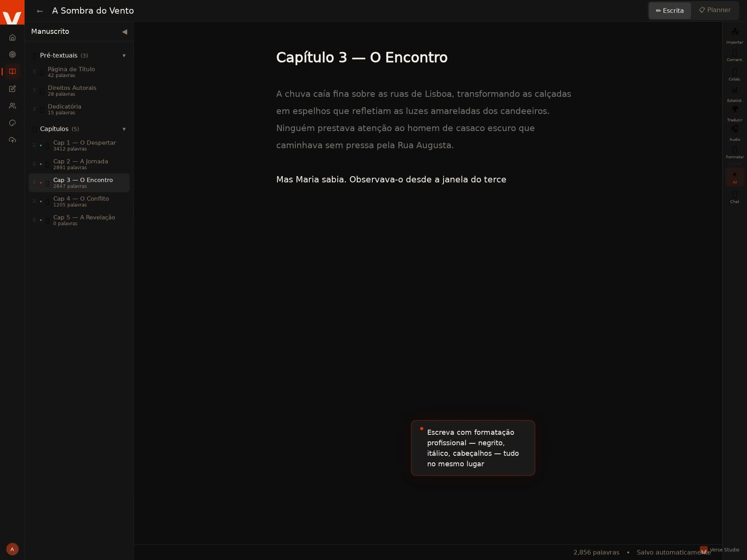Toggle the AI assistant panel
Image resolution: width=747 pixels, height=560 pixels.
[735, 177]
